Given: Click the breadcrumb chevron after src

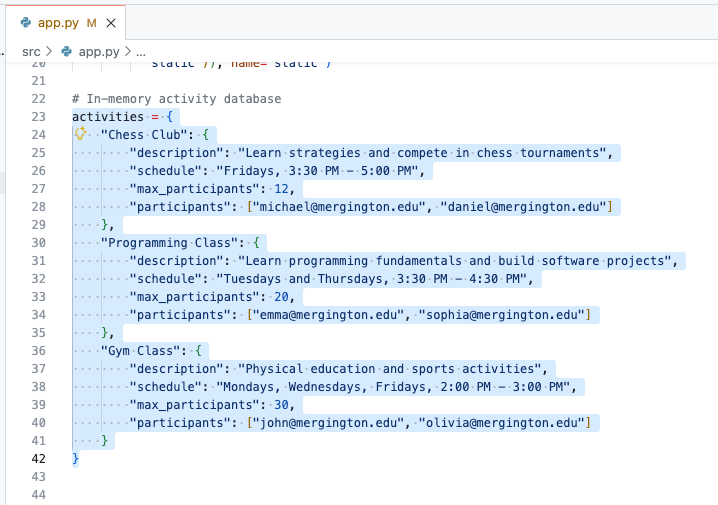Looking at the screenshot, I should pos(49,52).
